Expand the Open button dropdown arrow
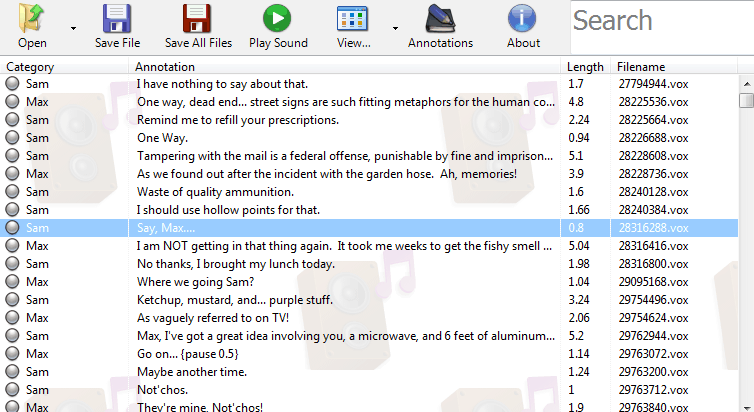 tap(73, 28)
